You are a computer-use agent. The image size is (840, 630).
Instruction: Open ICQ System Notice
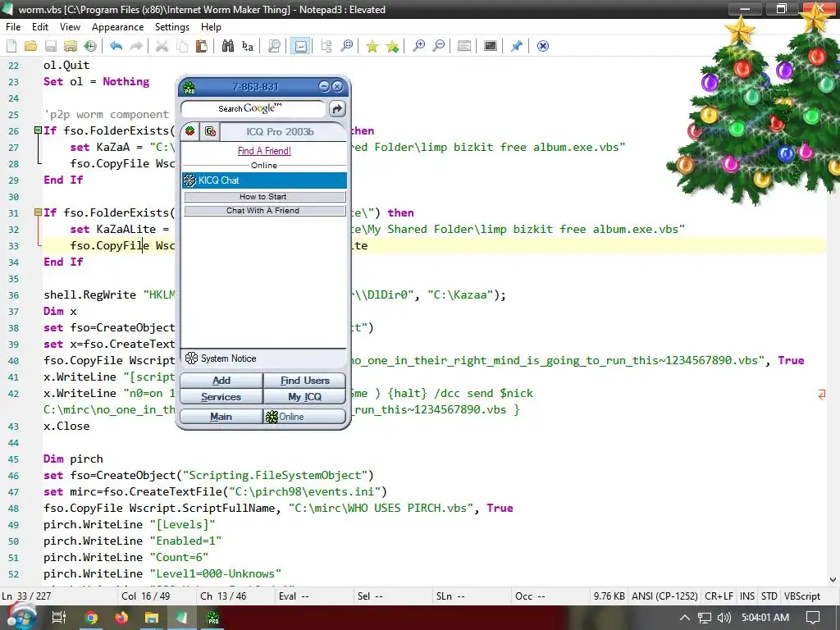pyautogui.click(x=221, y=358)
